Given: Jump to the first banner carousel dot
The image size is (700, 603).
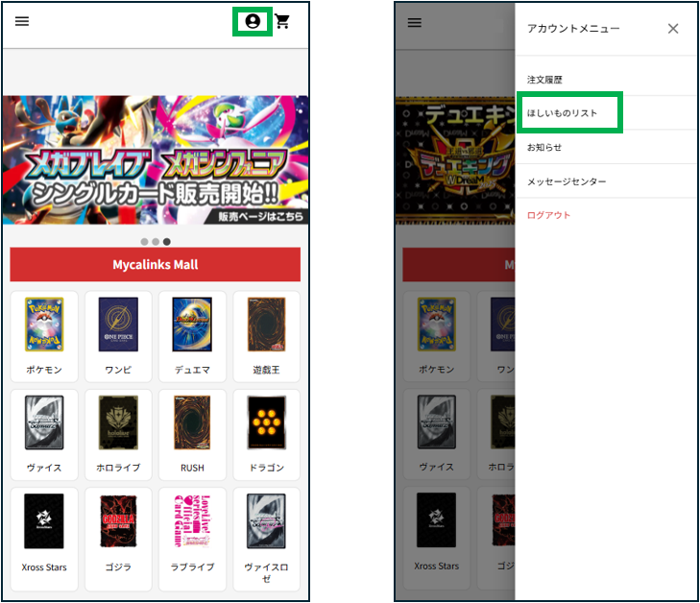Looking at the screenshot, I should tap(144, 242).
